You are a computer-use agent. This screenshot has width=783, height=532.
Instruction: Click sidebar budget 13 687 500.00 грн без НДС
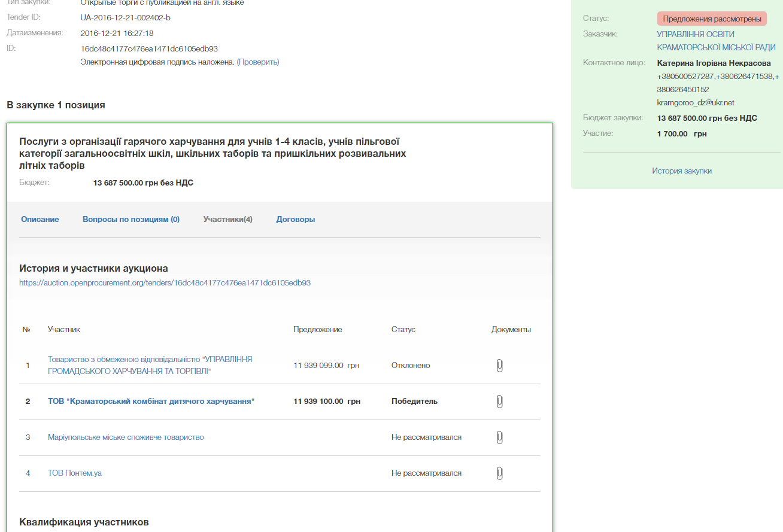[707, 118]
